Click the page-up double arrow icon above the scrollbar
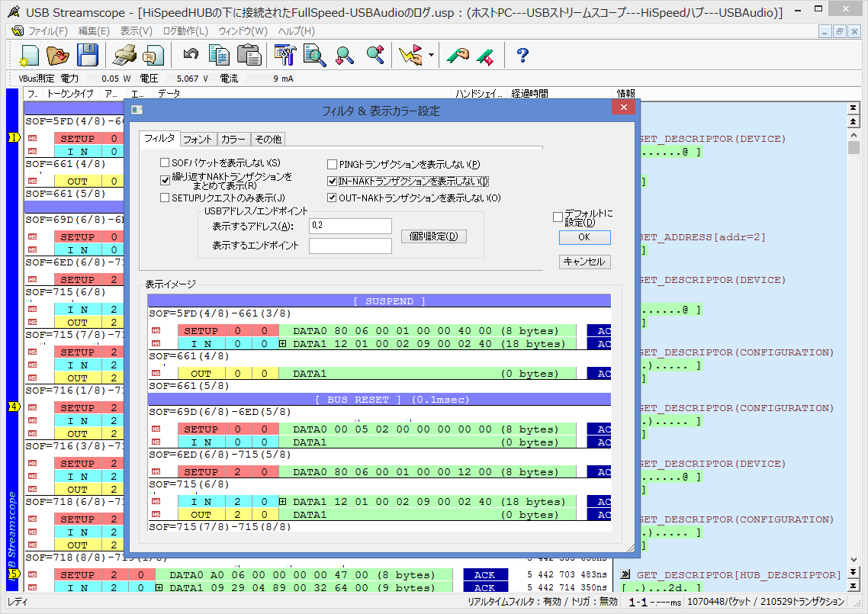 coord(853,121)
